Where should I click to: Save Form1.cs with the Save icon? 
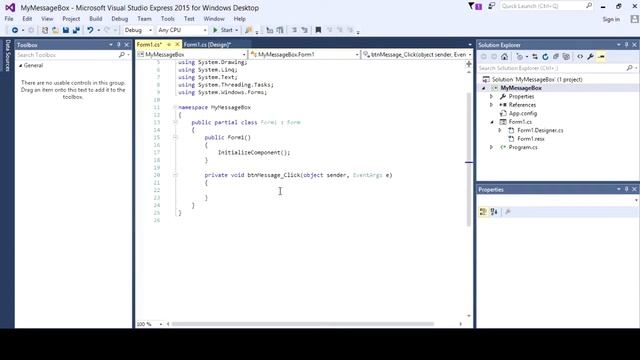pos(66,30)
